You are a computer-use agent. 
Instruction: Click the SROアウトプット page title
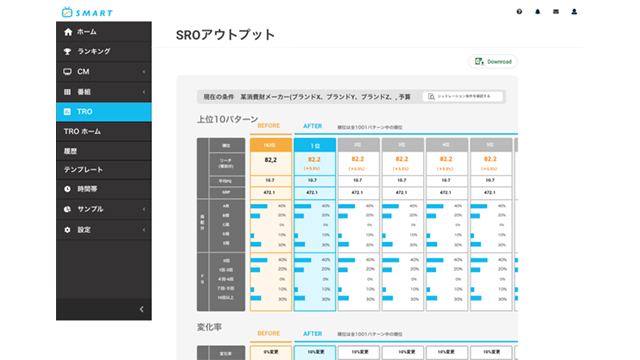225,35
